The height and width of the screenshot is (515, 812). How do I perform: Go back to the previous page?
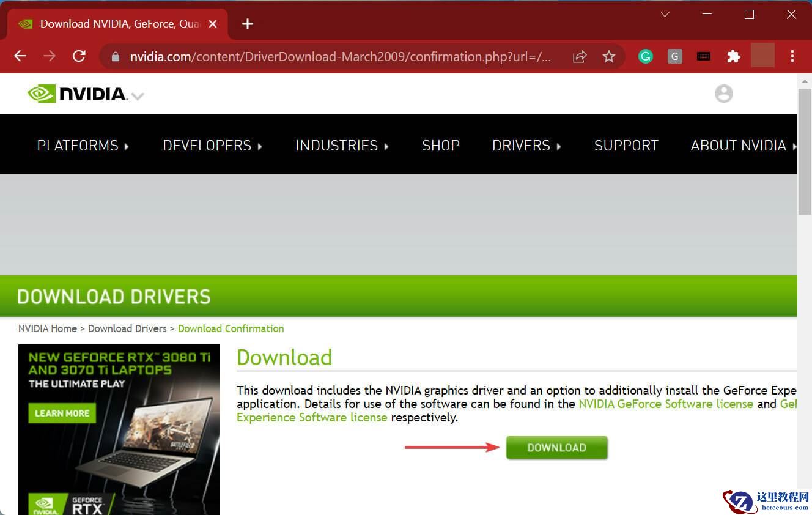[20, 56]
